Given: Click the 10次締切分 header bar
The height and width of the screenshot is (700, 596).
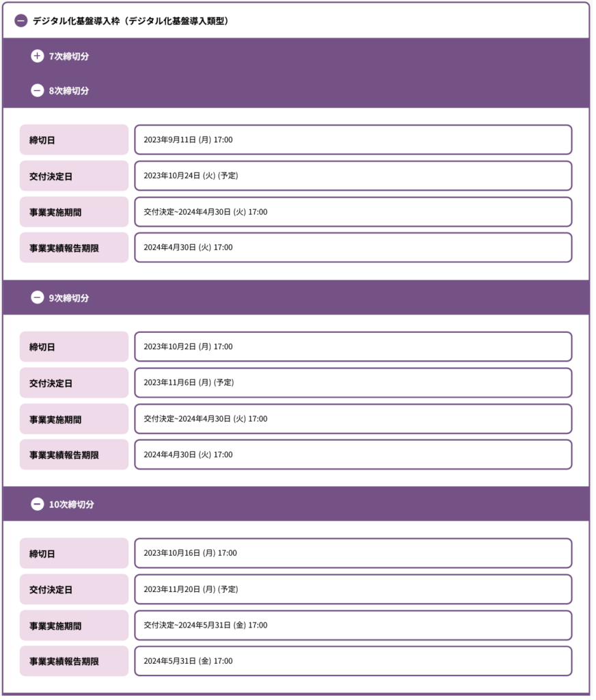Looking at the screenshot, I should click(x=297, y=504).
